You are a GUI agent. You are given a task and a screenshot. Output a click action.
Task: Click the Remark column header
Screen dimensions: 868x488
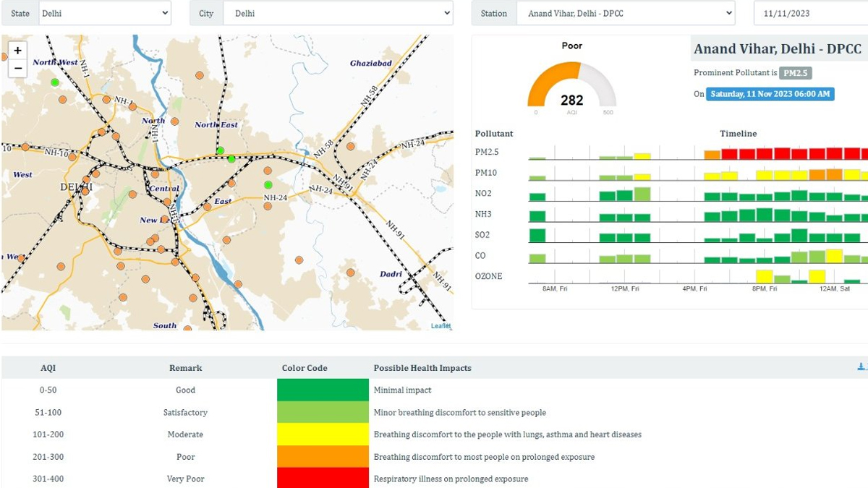pyautogui.click(x=185, y=368)
